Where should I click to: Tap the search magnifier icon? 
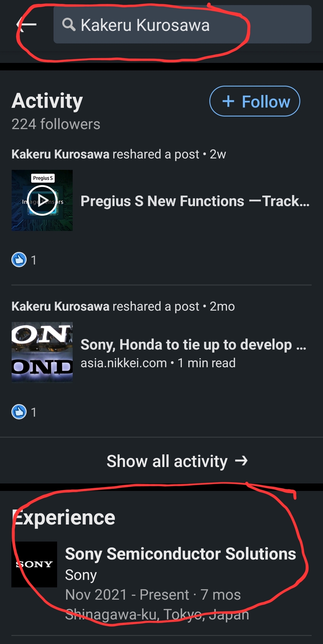[x=69, y=25]
